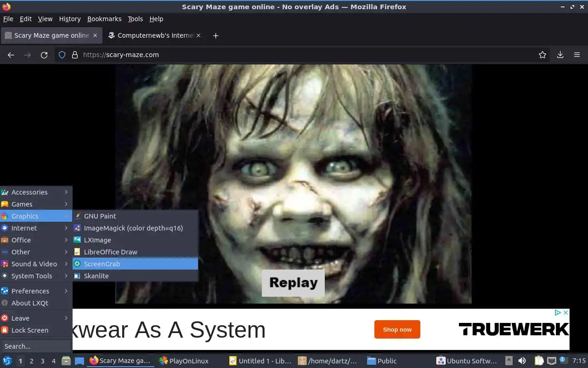Open Firefox History menu
Screen dimensions: 588x368
point(70,19)
